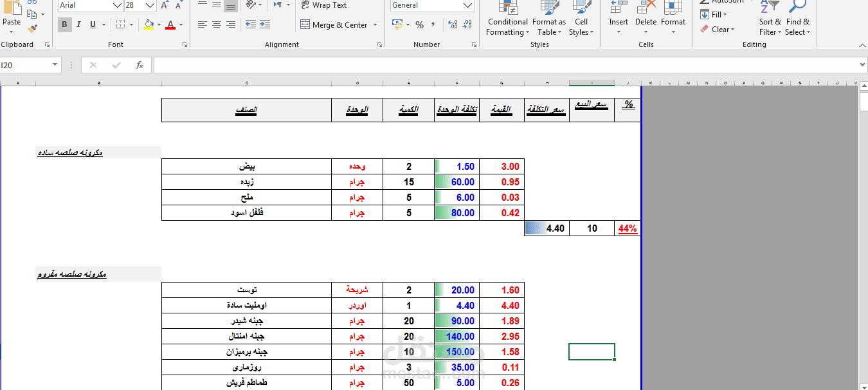Apply yellow Fill Color bucket
This screenshot has height=390, width=868.
point(149,25)
